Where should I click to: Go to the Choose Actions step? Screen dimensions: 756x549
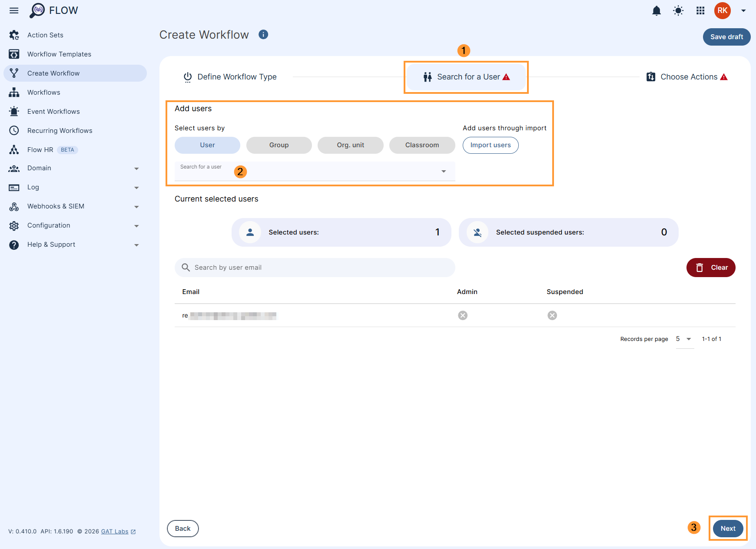pos(689,76)
